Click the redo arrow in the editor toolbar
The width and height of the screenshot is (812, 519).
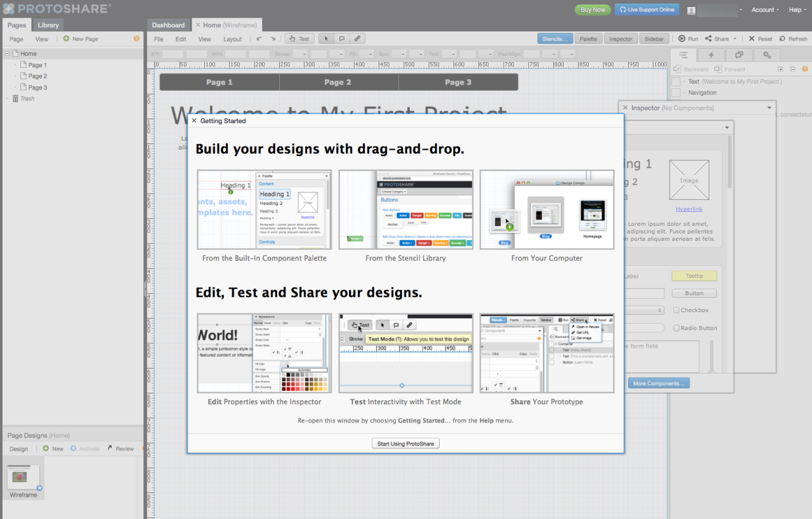pyautogui.click(x=272, y=39)
